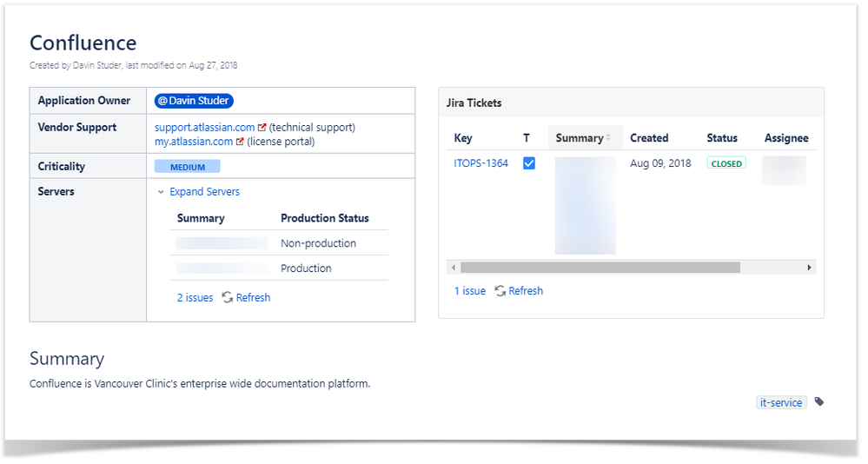The image size is (868, 464).
Task: Sort Jira Tickets by Created column
Action: click(x=649, y=138)
